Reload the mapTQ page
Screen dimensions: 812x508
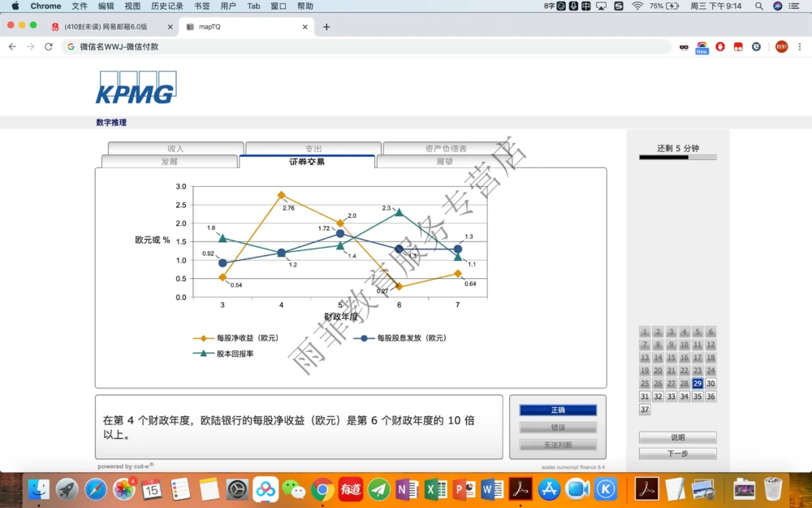pyautogui.click(x=49, y=47)
